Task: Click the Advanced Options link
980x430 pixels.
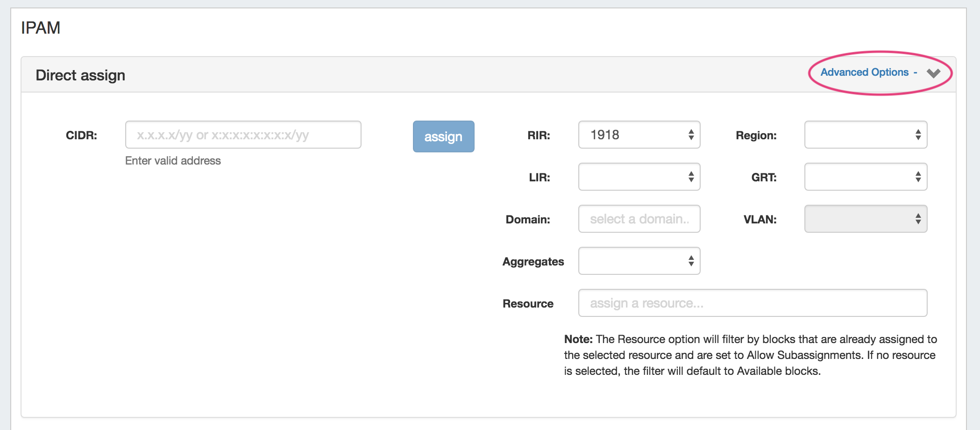Action: click(x=864, y=72)
